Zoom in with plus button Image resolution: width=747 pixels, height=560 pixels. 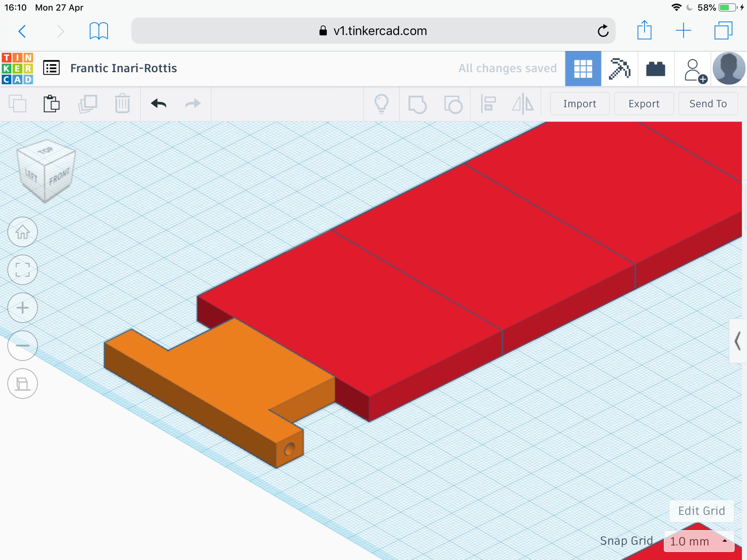[x=23, y=308]
